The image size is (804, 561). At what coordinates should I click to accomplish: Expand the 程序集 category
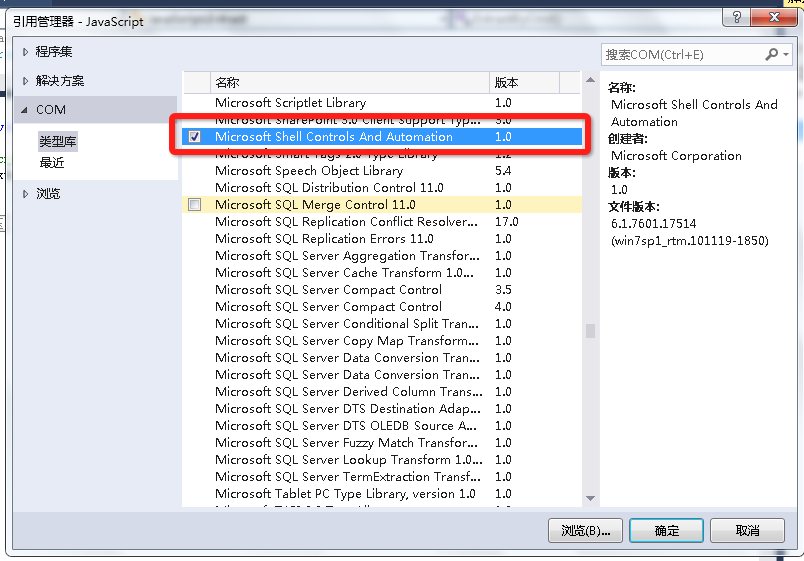click(x=25, y=52)
